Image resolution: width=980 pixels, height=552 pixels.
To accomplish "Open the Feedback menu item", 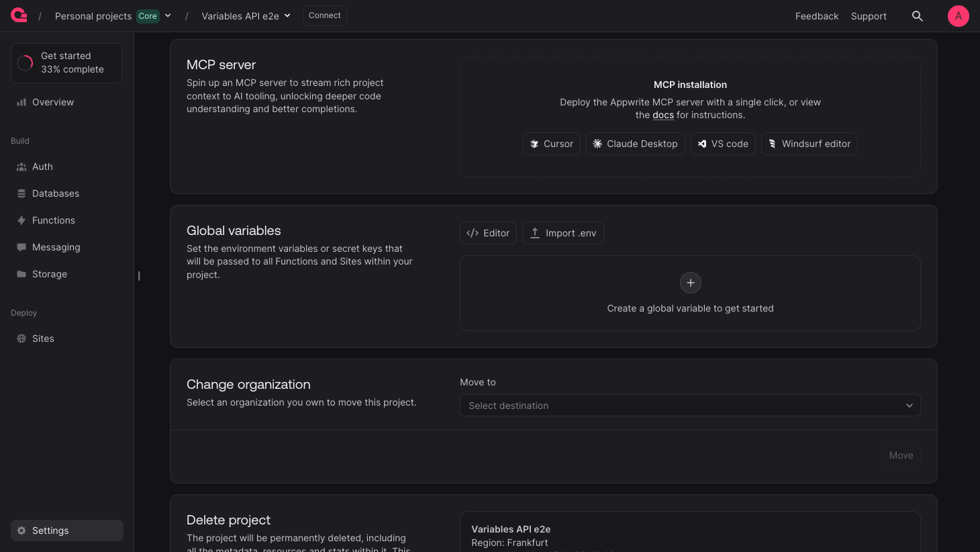I will (817, 15).
